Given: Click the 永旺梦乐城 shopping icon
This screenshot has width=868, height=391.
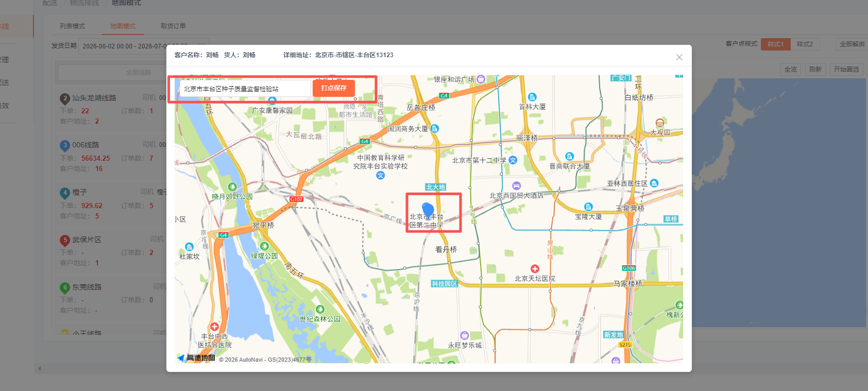Looking at the screenshot, I should (x=464, y=335).
